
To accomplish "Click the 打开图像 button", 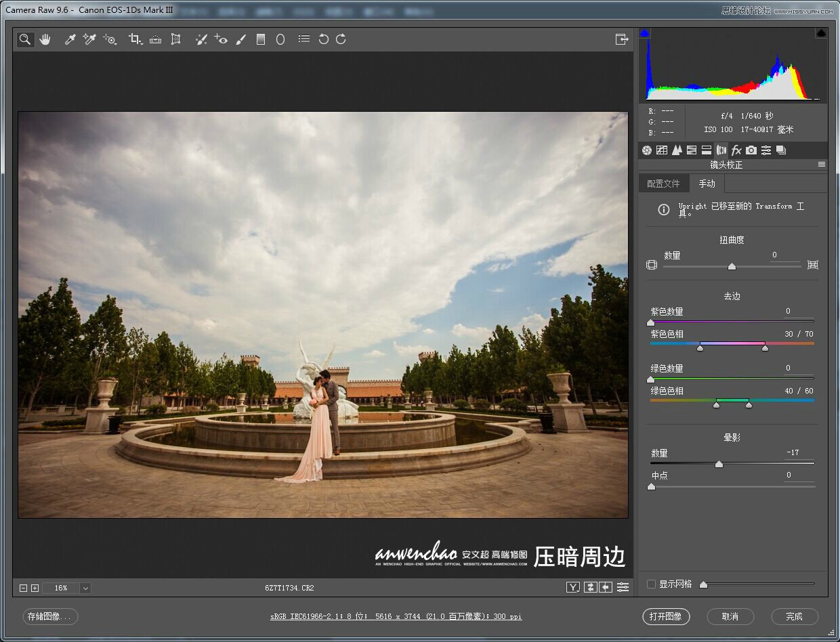I will pos(666,616).
